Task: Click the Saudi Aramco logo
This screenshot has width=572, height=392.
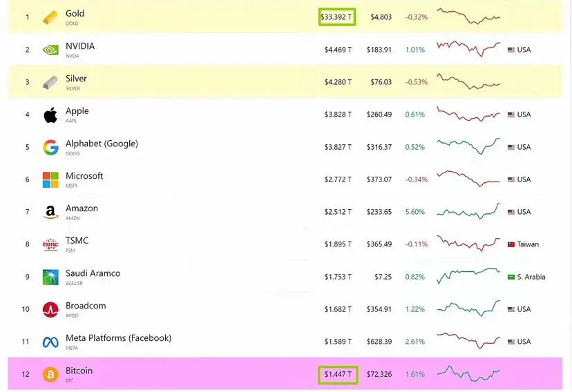Action: tap(50, 277)
